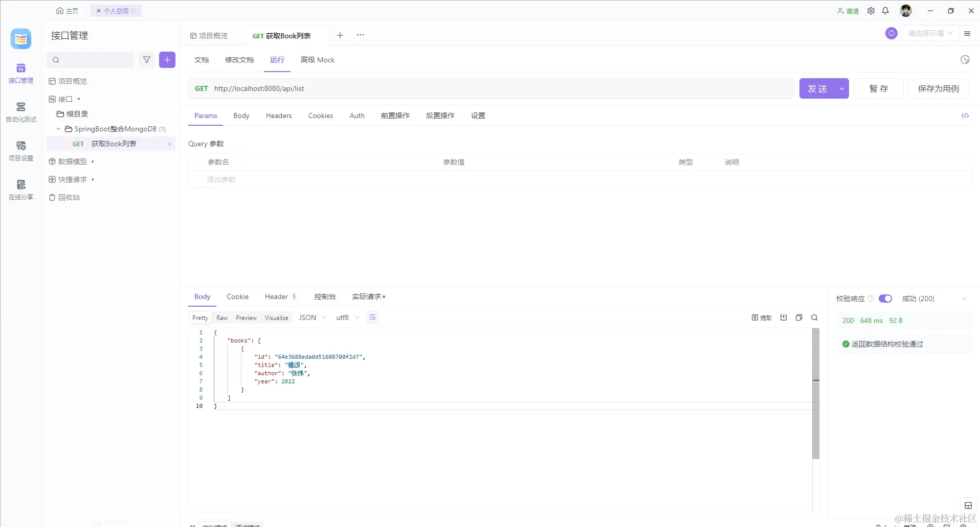The image size is (980, 527).
Task: Open the 成功 (200) response dropdown
Action: click(934, 299)
